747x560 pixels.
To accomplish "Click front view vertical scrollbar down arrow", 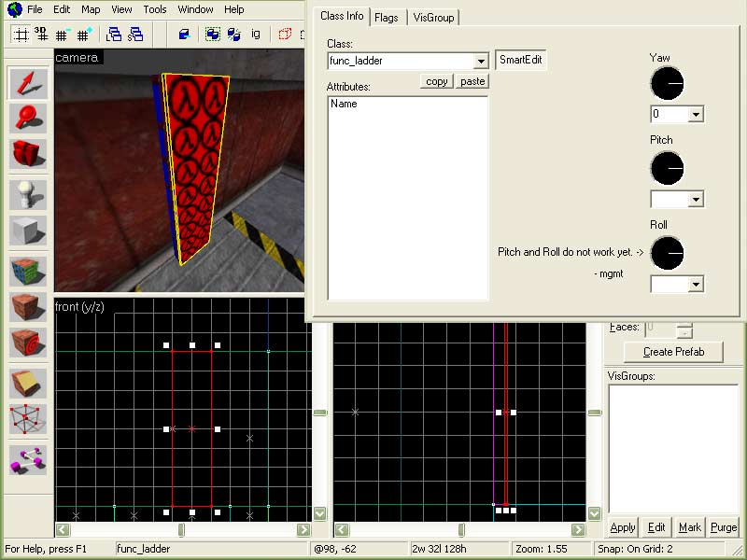I will click(319, 514).
